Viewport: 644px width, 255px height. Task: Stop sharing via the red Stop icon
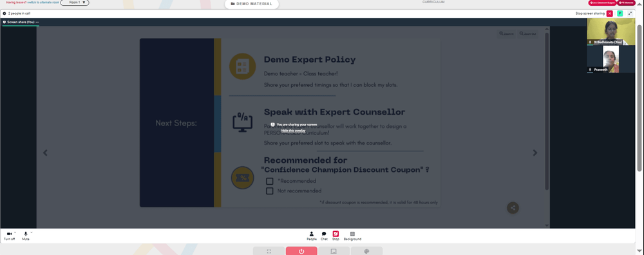point(336,236)
